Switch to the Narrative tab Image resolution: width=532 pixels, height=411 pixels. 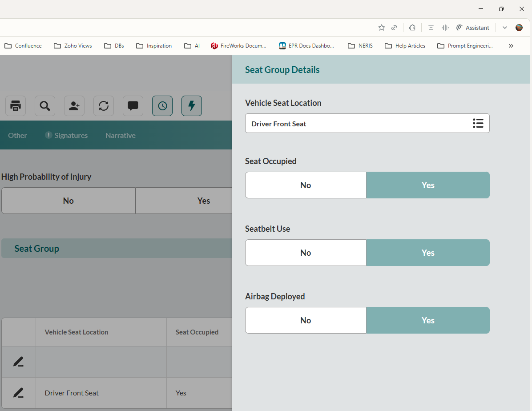click(x=120, y=135)
